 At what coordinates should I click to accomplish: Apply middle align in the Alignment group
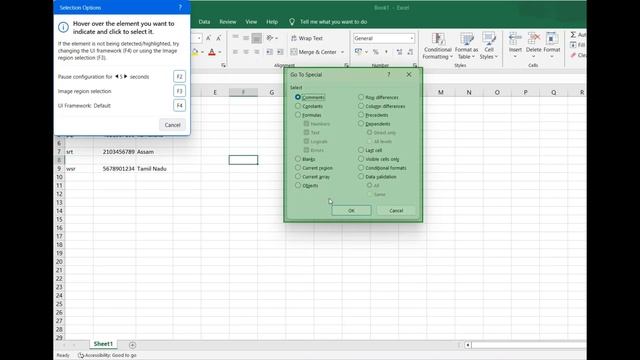point(246,38)
